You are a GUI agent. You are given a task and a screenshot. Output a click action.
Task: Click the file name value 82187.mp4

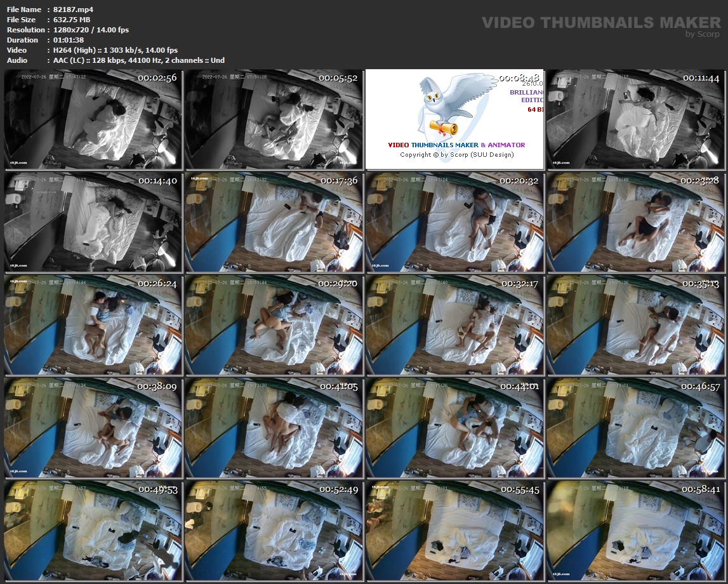click(74, 10)
